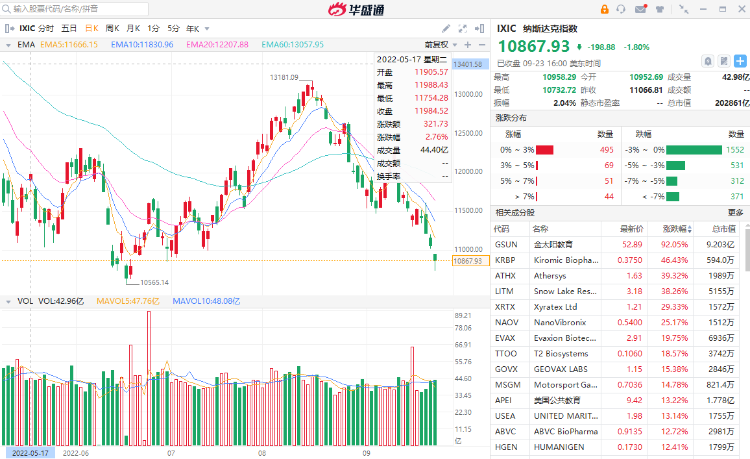Click the constituent list scrollbar
This screenshot has height=459, width=750.
point(747,251)
